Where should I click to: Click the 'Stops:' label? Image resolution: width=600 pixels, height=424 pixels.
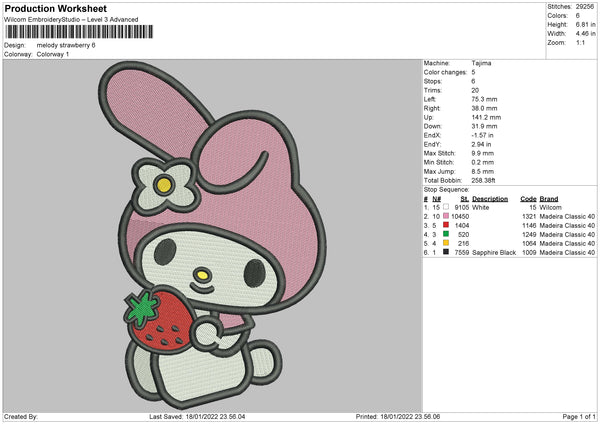[433, 82]
